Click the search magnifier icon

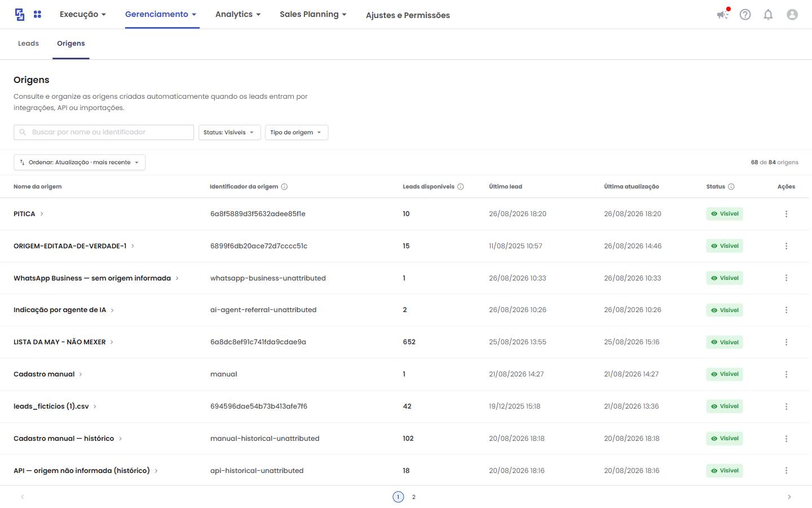pos(23,132)
